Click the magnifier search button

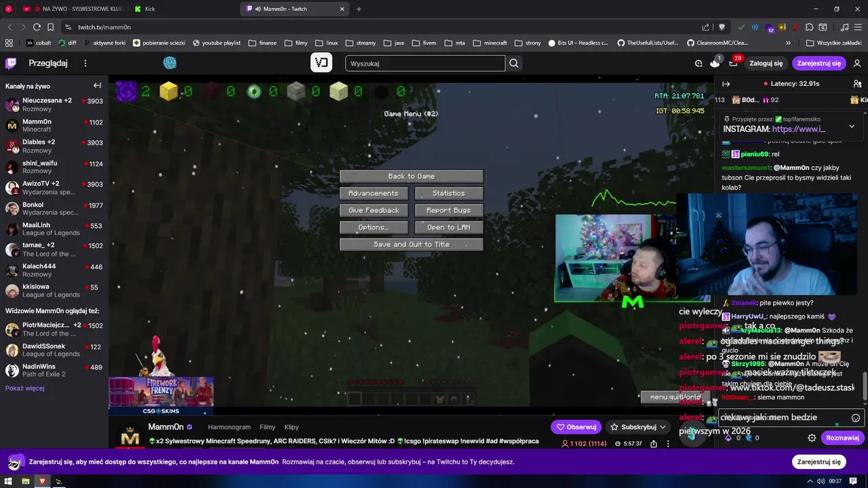tap(514, 63)
